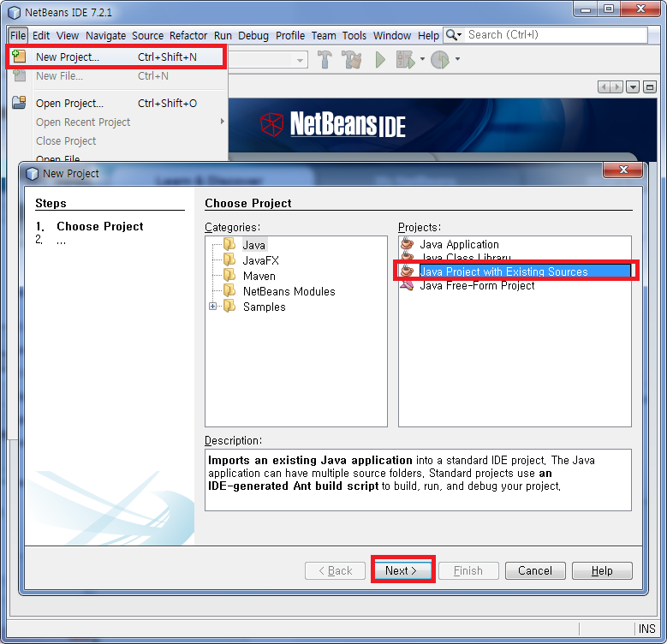Open the Edit menu
Screen dimensions: 667x644
point(41,35)
